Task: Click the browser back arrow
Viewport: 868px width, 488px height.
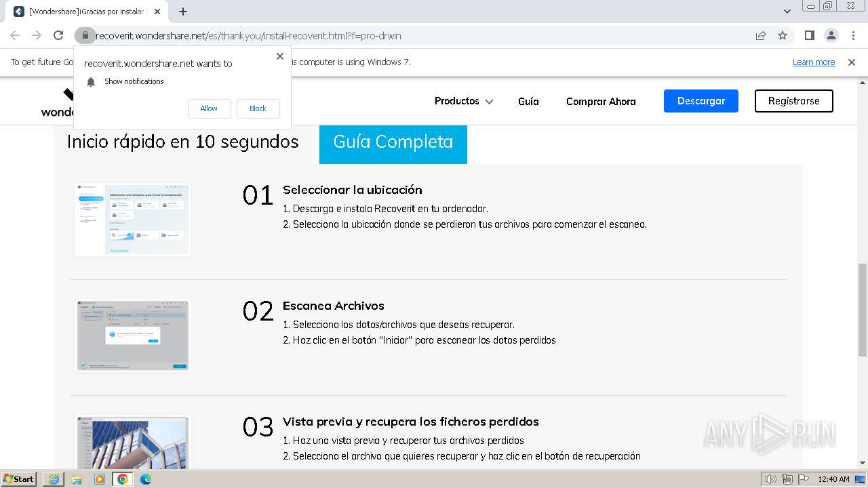Action: click(x=15, y=36)
